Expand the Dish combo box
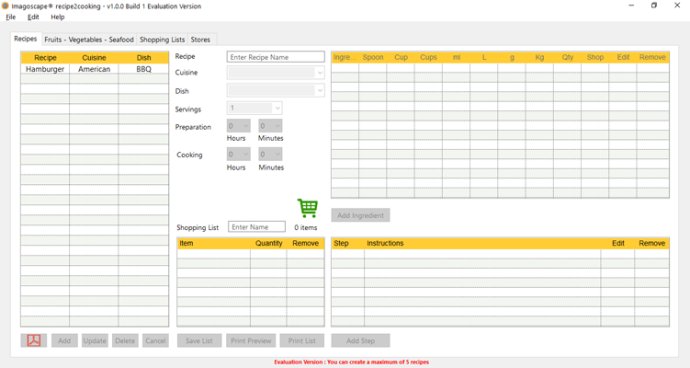Screen dimensions: 690x368 (x=275, y=91)
